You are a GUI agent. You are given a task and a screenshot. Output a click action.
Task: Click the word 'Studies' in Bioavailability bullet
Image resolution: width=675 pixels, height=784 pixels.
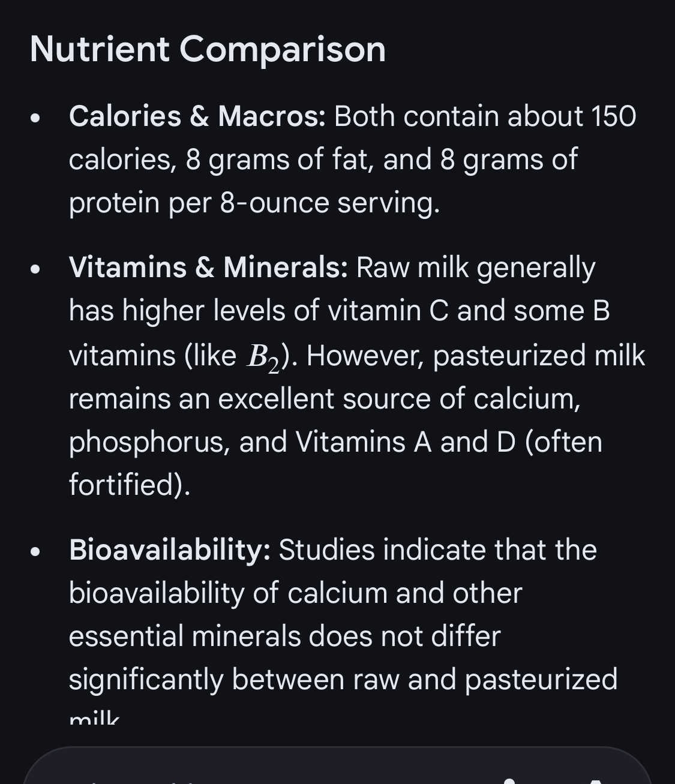click(x=323, y=549)
